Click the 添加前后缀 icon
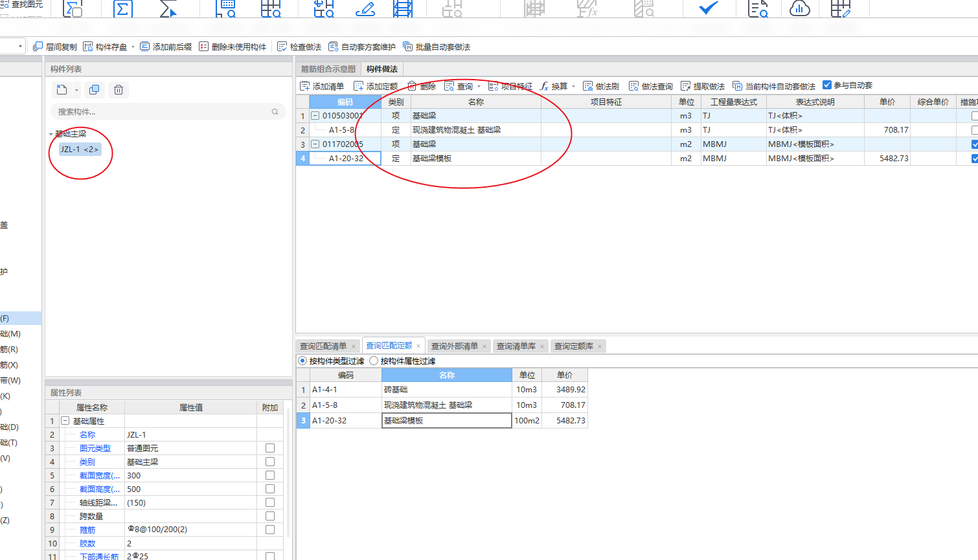The width and height of the screenshot is (978, 560). click(145, 47)
